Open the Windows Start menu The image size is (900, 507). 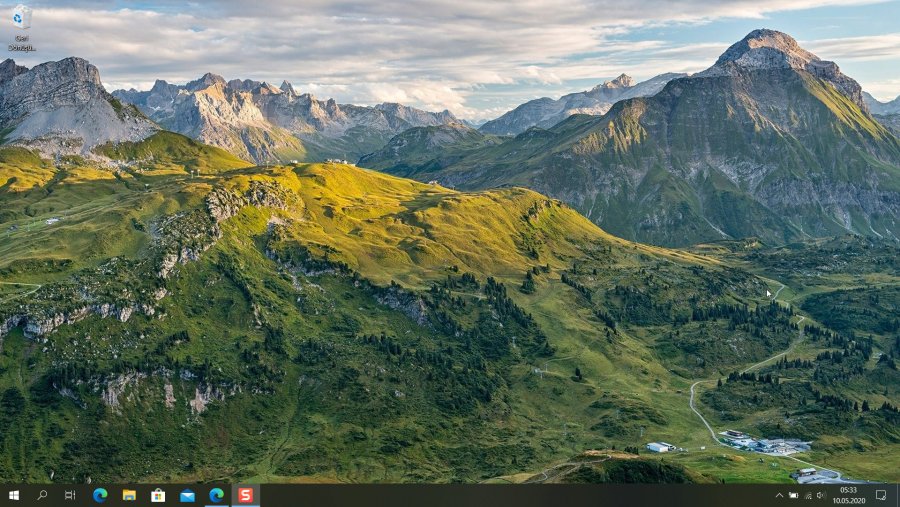click(x=14, y=495)
